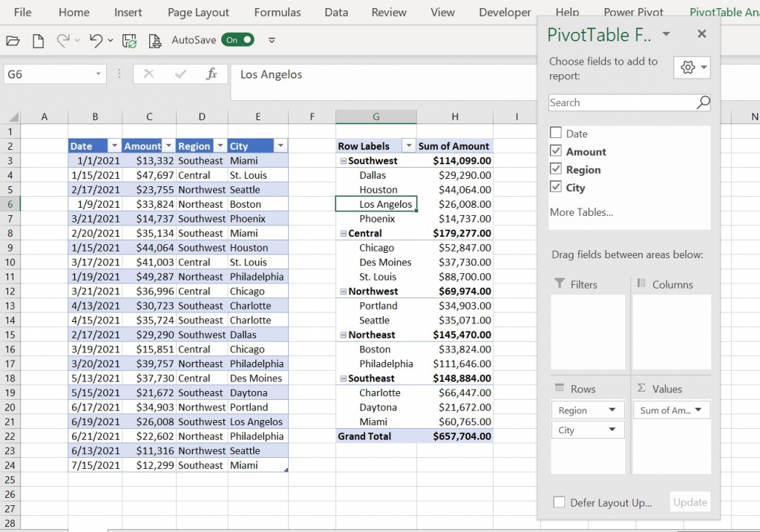The height and width of the screenshot is (532, 760).
Task: Enable Defer Layout Update checkbox
Action: pyautogui.click(x=559, y=502)
